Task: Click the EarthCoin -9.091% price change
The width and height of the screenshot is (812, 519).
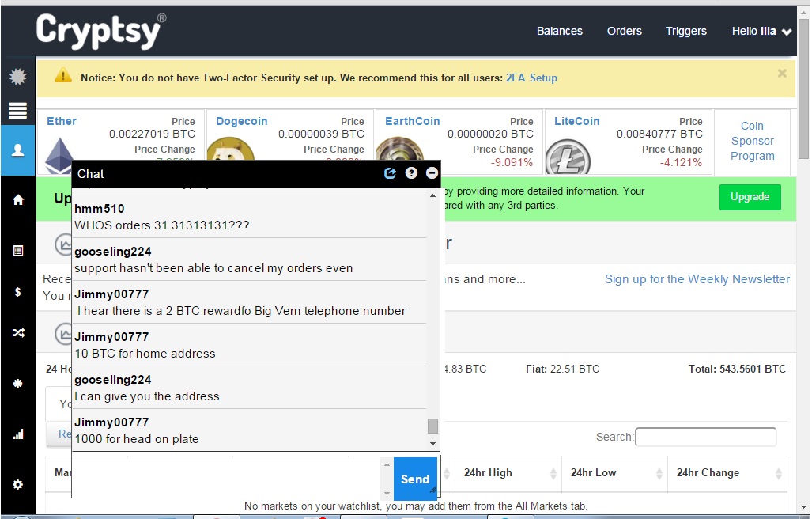Action: click(x=512, y=163)
